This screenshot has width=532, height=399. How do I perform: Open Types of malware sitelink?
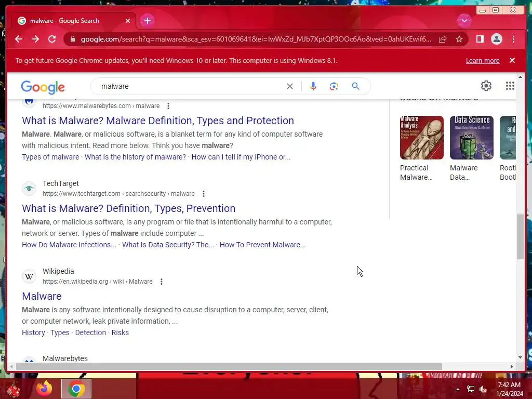click(50, 157)
